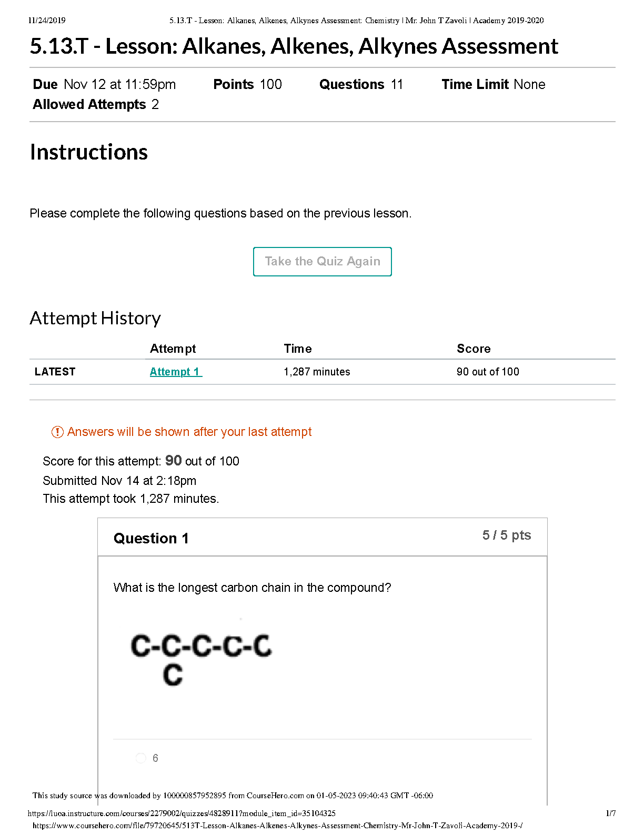644x834 pixels.
Task: Click the Due Nov 12 date text
Action: tap(104, 84)
